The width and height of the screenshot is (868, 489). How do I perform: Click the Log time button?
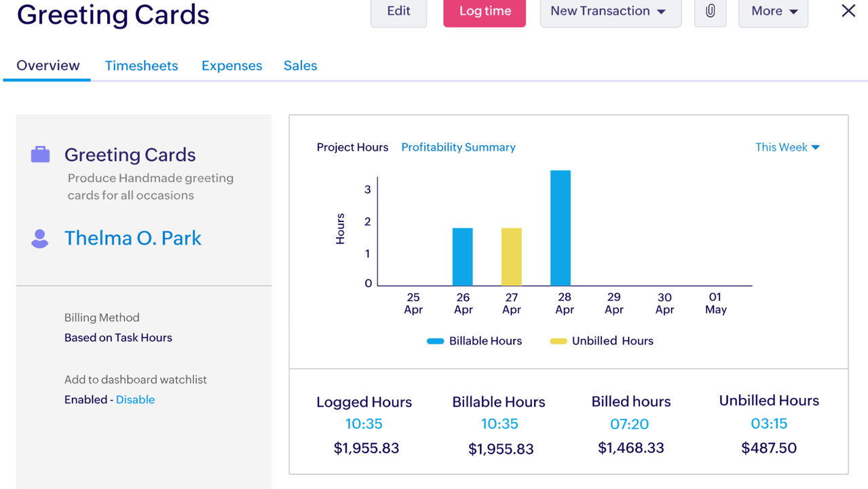[485, 12]
